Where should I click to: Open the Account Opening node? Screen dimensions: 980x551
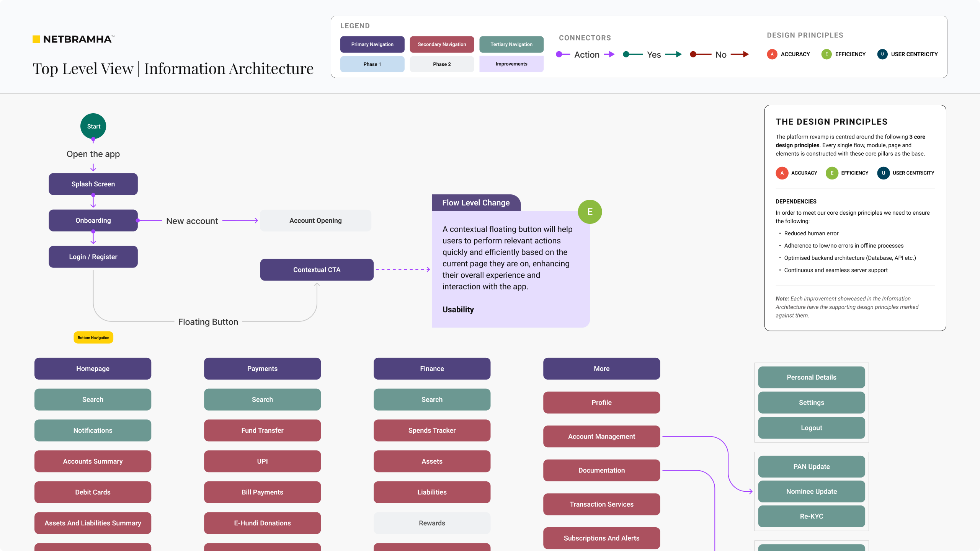315,220
